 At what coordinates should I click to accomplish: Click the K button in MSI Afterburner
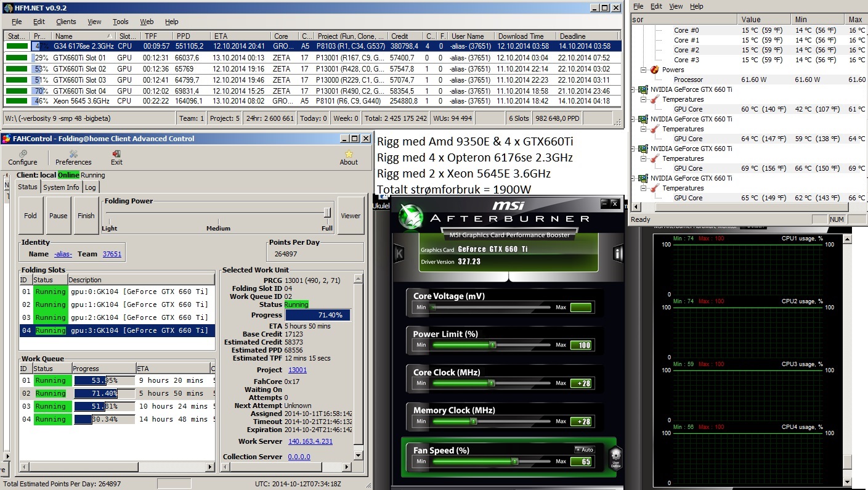[x=399, y=253]
